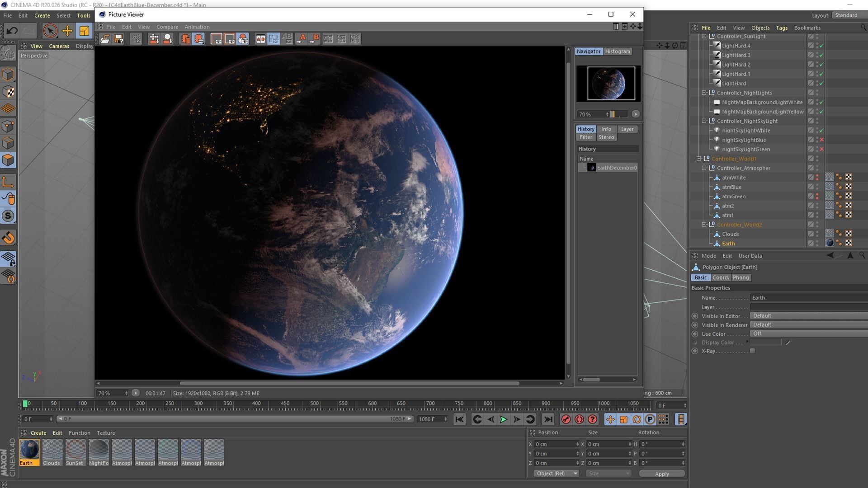Switch to Histogram tab
Image resolution: width=868 pixels, height=488 pixels.
tap(618, 52)
